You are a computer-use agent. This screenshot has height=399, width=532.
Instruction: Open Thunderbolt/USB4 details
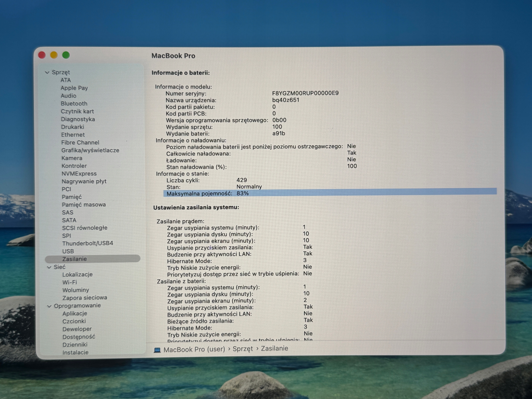click(88, 243)
